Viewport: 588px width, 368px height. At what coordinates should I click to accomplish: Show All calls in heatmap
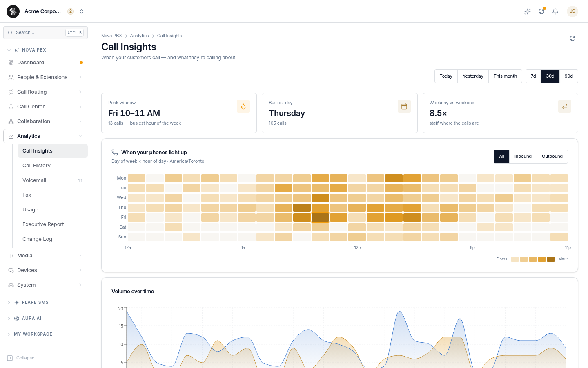click(x=501, y=157)
